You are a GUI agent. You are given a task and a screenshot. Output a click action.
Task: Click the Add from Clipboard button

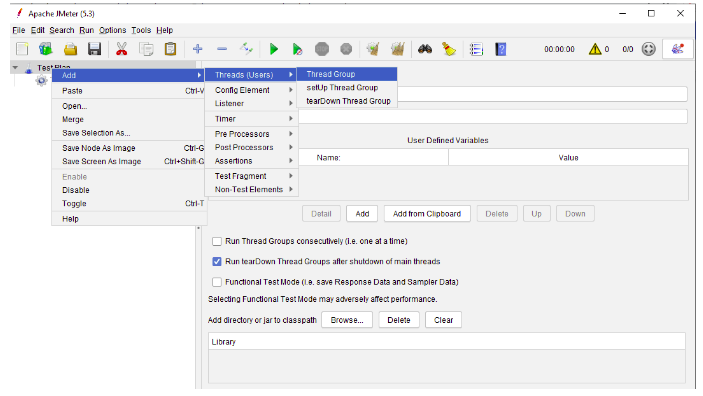pyautogui.click(x=427, y=214)
